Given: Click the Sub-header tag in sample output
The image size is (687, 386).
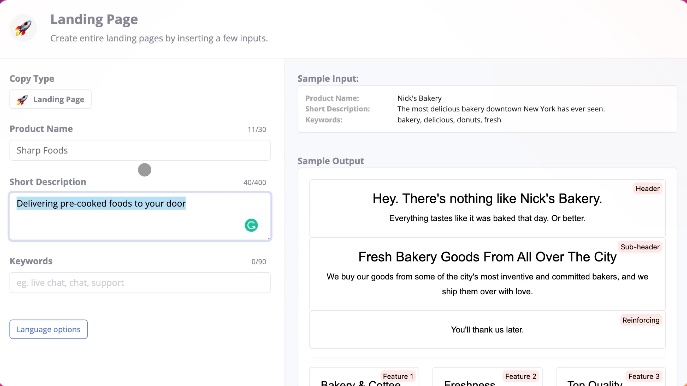Looking at the screenshot, I should (640, 247).
